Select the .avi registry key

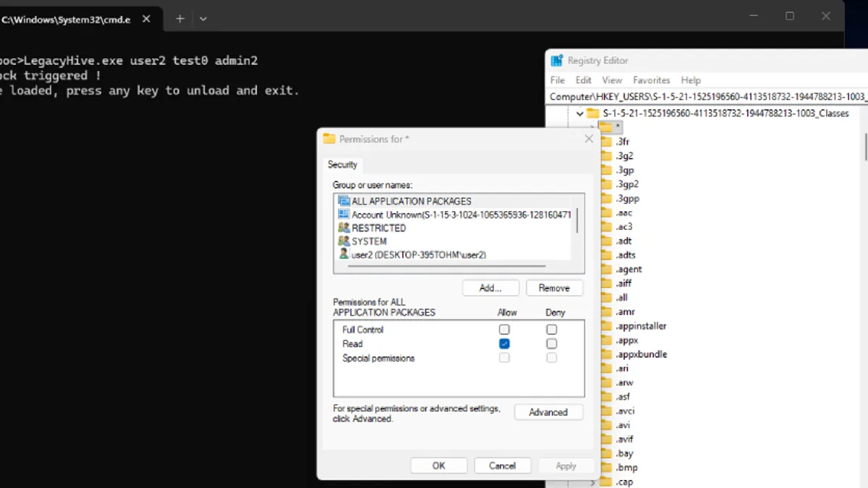623,425
